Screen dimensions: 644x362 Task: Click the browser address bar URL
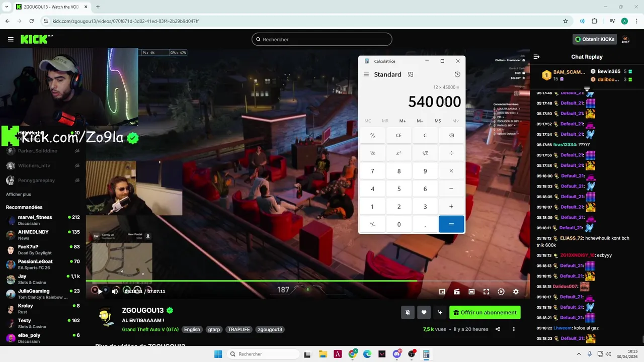pyautogui.click(x=125, y=21)
